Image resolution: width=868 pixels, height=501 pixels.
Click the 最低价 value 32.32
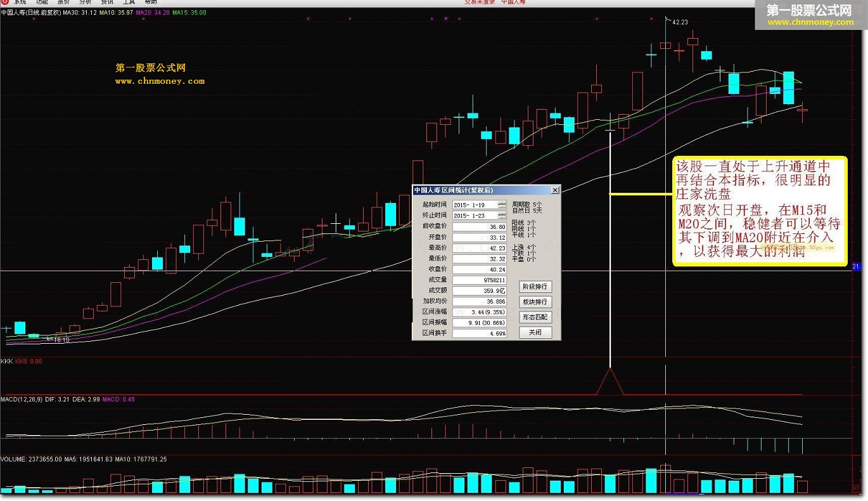click(x=480, y=259)
